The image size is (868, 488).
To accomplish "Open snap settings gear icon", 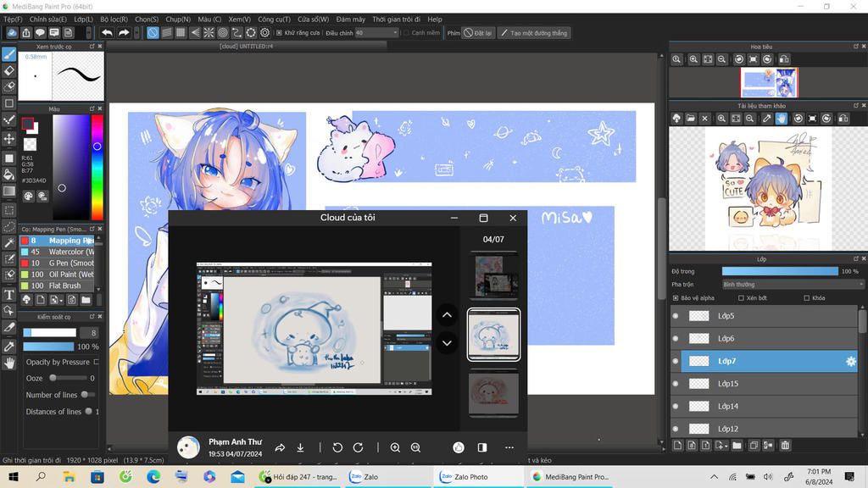I will (x=264, y=33).
